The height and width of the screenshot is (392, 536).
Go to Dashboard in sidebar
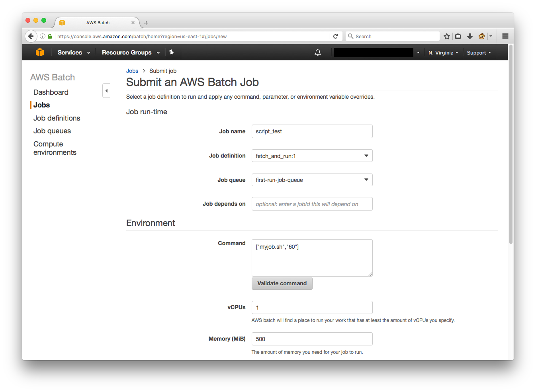pos(51,92)
